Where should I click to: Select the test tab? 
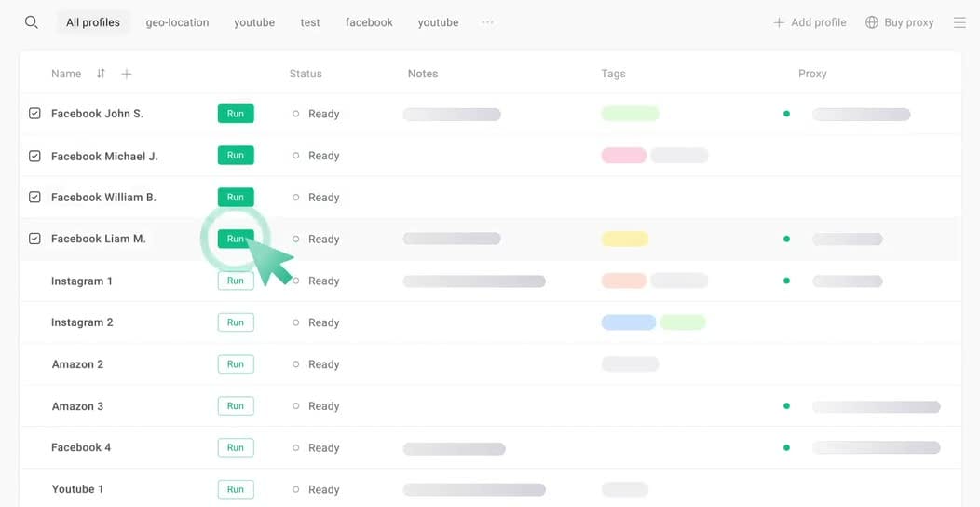point(310,22)
